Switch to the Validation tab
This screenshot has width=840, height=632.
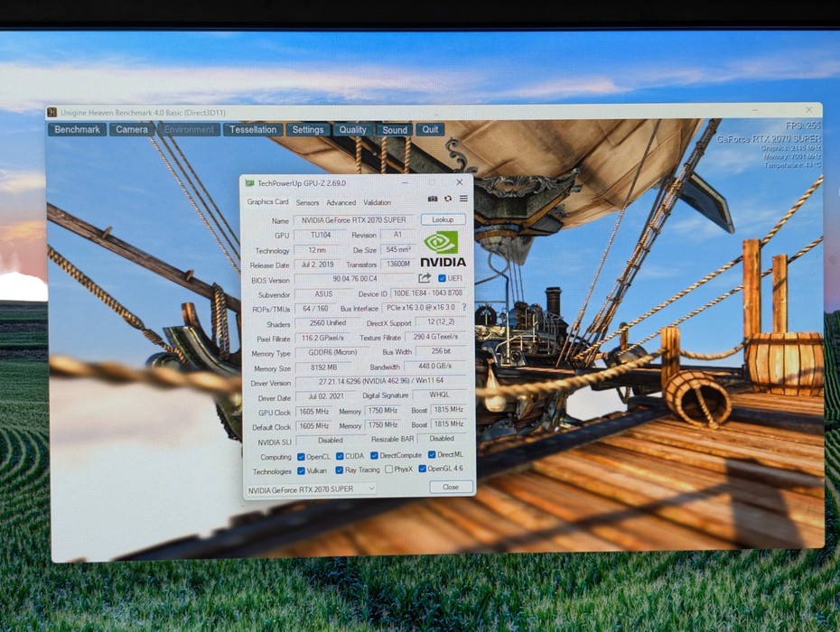378,202
